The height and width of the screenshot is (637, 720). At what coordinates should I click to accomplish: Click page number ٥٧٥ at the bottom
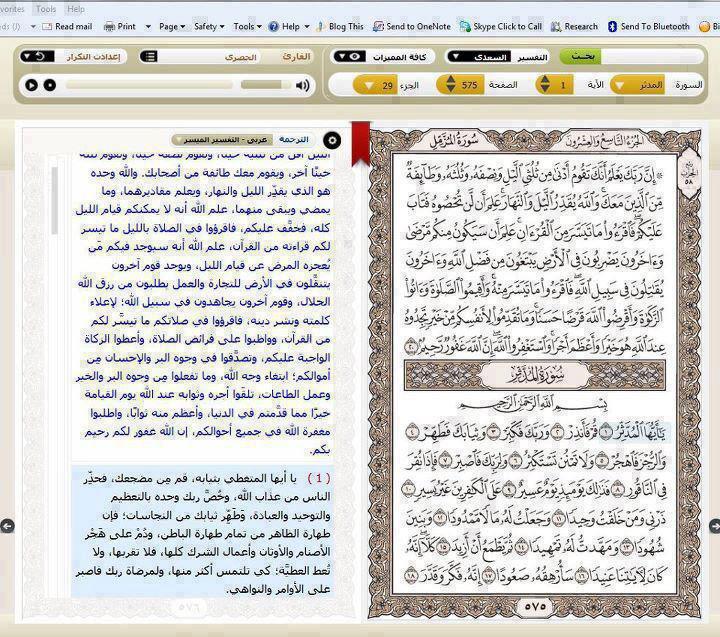[x=535, y=606]
